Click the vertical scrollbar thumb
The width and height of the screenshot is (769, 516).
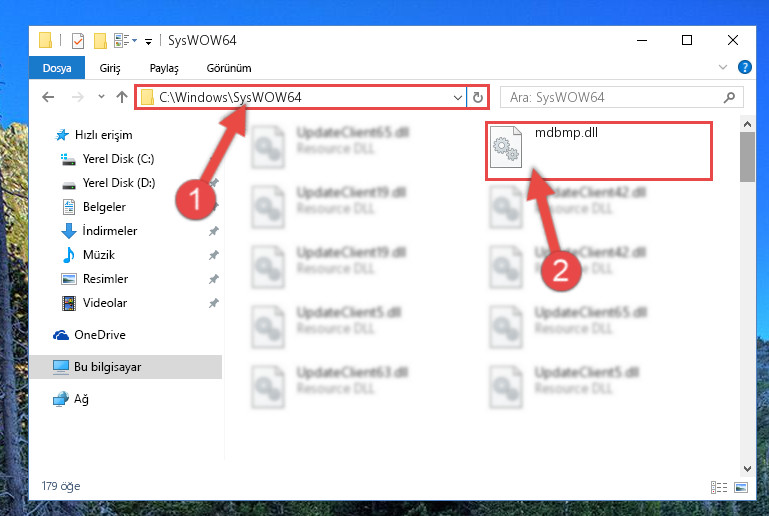pos(747,157)
